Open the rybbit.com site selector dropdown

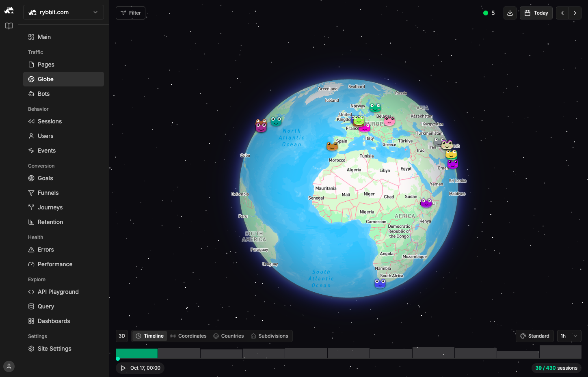tap(63, 12)
